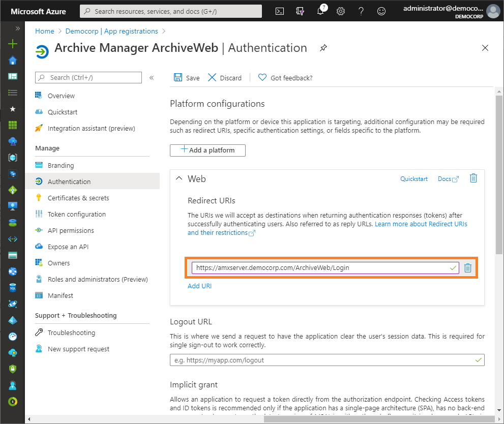Open the directory and subscription filter icon
The height and width of the screenshot is (424, 504).
click(x=300, y=11)
